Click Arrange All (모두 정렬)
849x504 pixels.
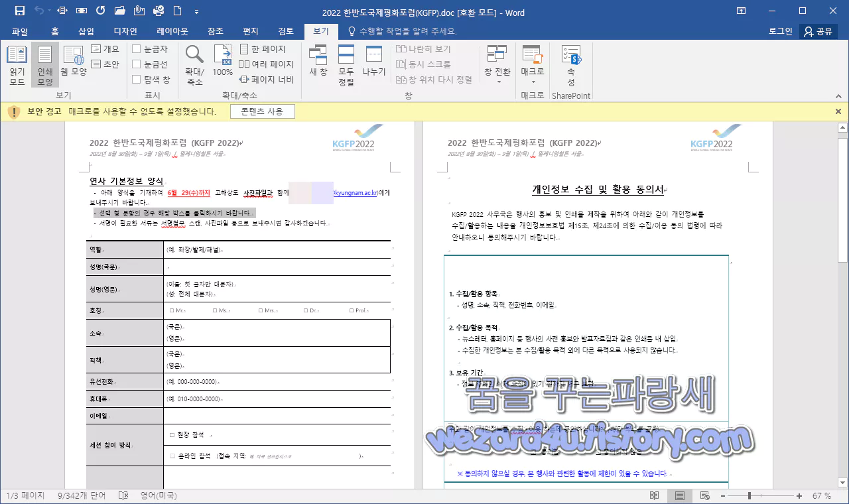[346, 66]
